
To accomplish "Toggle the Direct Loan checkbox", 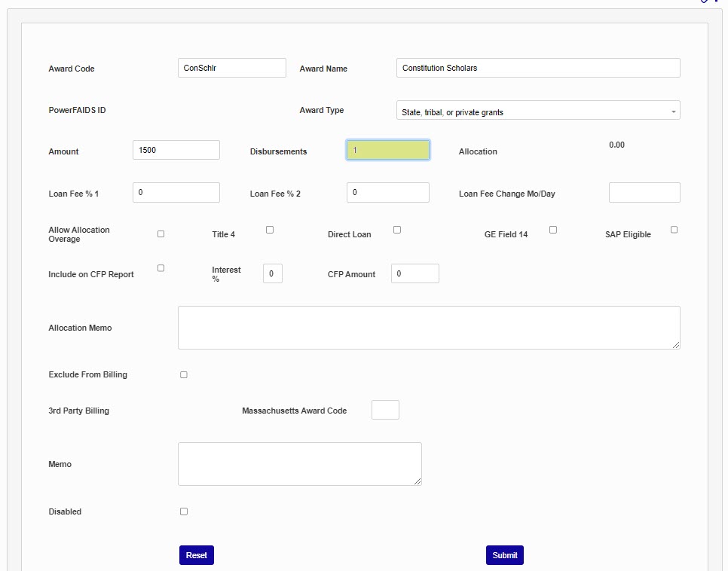I will click(x=397, y=230).
